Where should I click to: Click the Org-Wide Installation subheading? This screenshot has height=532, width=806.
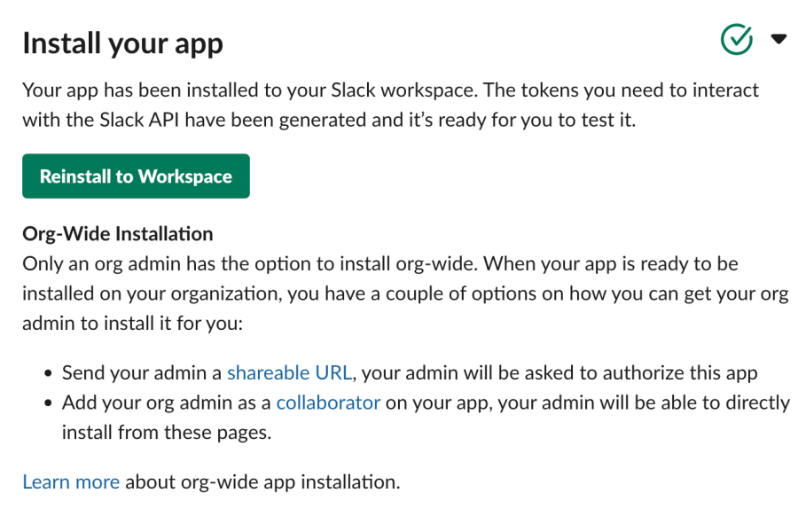(x=118, y=234)
